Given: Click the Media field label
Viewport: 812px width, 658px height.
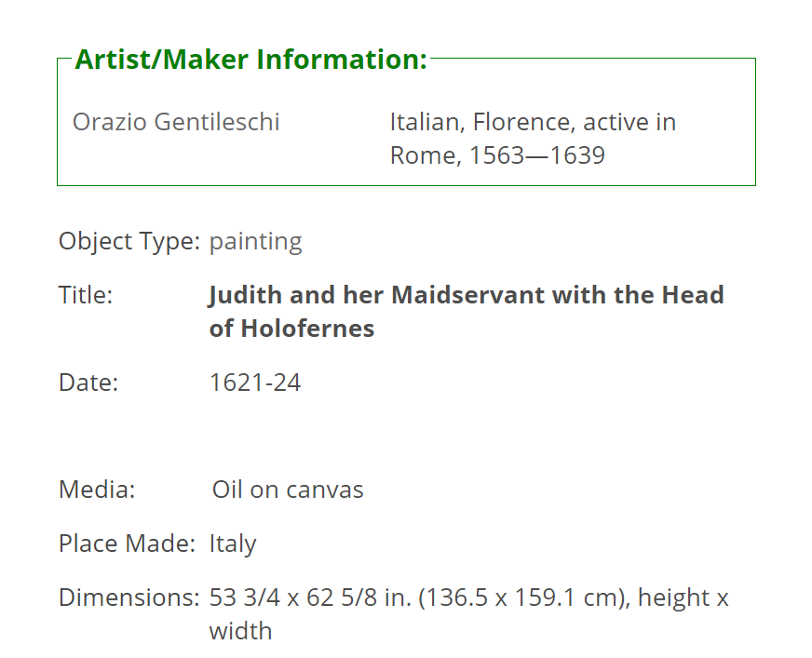Looking at the screenshot, I should 97,490.
